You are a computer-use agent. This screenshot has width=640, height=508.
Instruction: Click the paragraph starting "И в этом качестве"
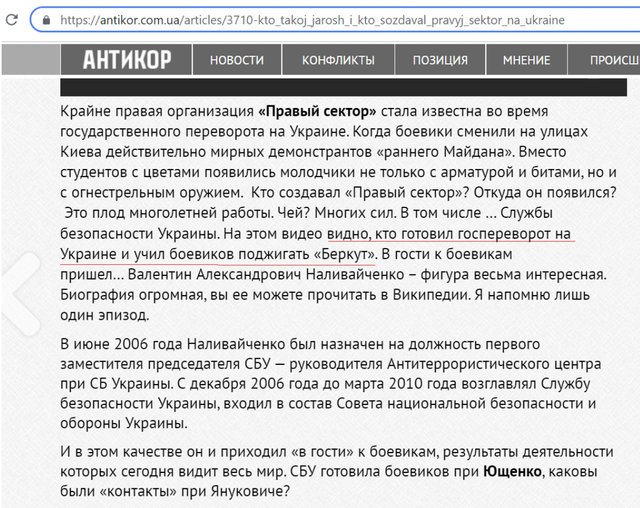tap(330, 472)
